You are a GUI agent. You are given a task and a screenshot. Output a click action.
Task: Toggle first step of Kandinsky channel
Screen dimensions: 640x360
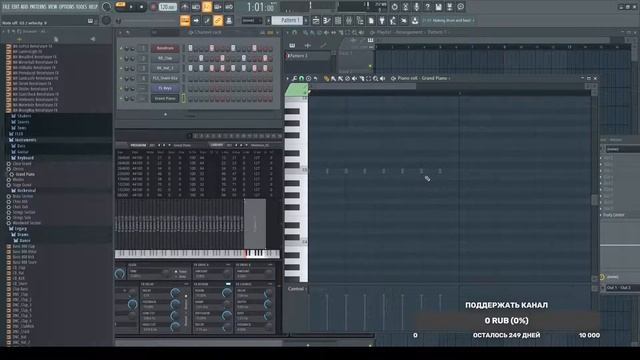[x=190, y=49]
